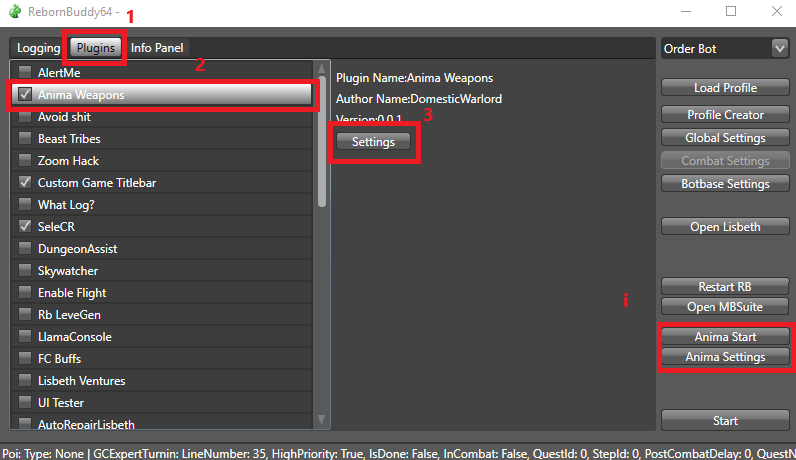Viewport: 796px width, 460px height.
Task: Open the Plugins tab
Action: click(95, 48)
